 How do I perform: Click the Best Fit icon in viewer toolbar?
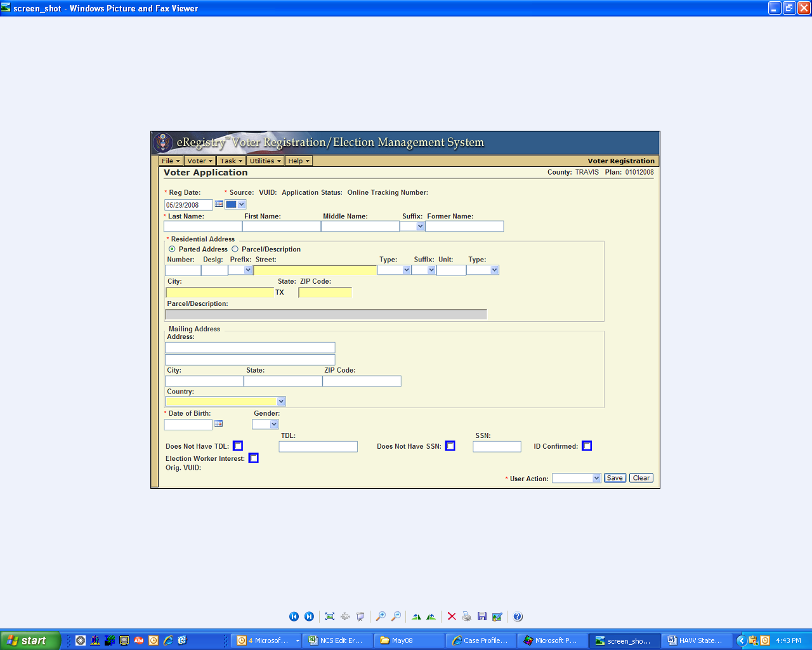330,616
